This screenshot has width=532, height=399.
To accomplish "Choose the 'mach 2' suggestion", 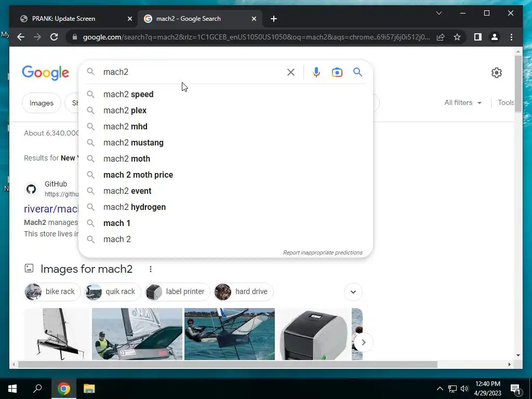I will [x=225, y=239].
